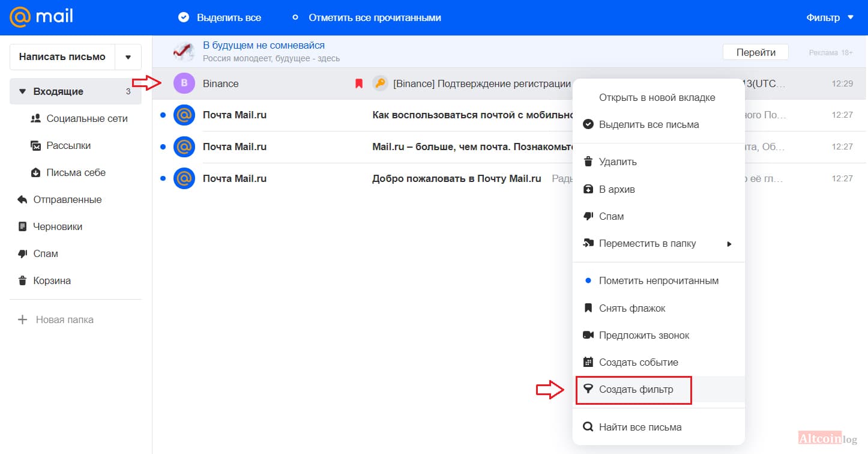
Task: Click funnel icon next to Создать фильтр
Action: coord(588,389)
